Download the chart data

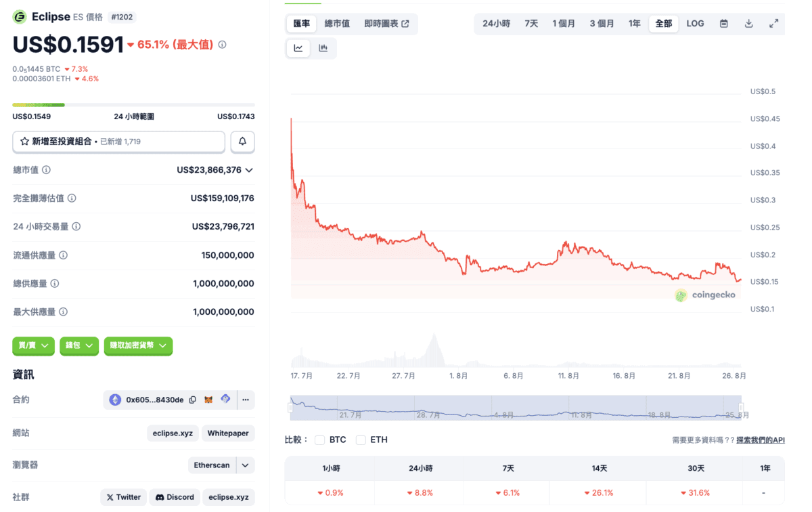point(749,24)
